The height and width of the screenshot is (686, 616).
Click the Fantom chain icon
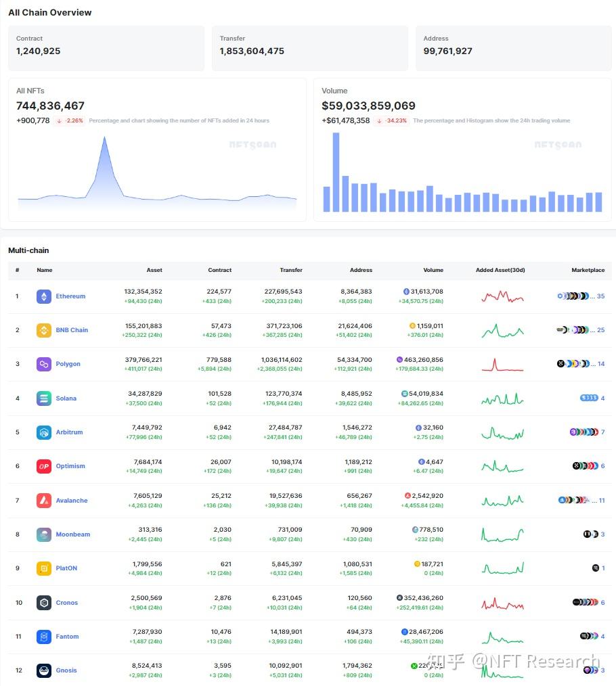click(43, 636)
